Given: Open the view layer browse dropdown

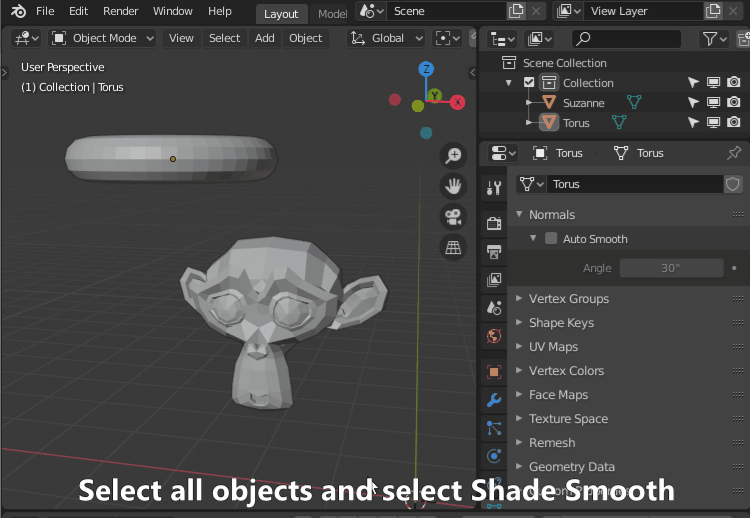Looking at the screenshot, I should [x=568, y=11].
